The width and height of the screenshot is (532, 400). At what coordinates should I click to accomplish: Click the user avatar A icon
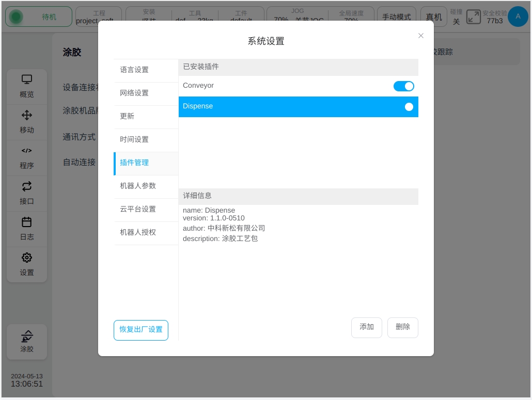(x=518, y=17)
